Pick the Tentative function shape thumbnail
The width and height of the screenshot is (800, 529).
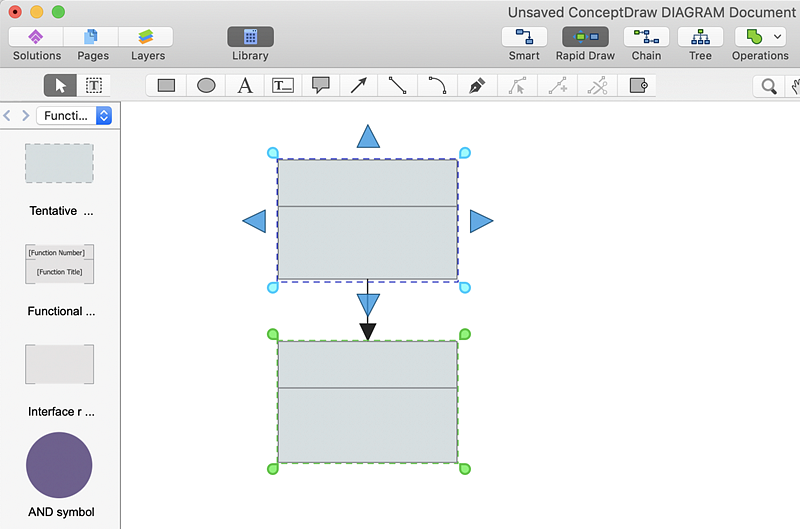(59, 163)
